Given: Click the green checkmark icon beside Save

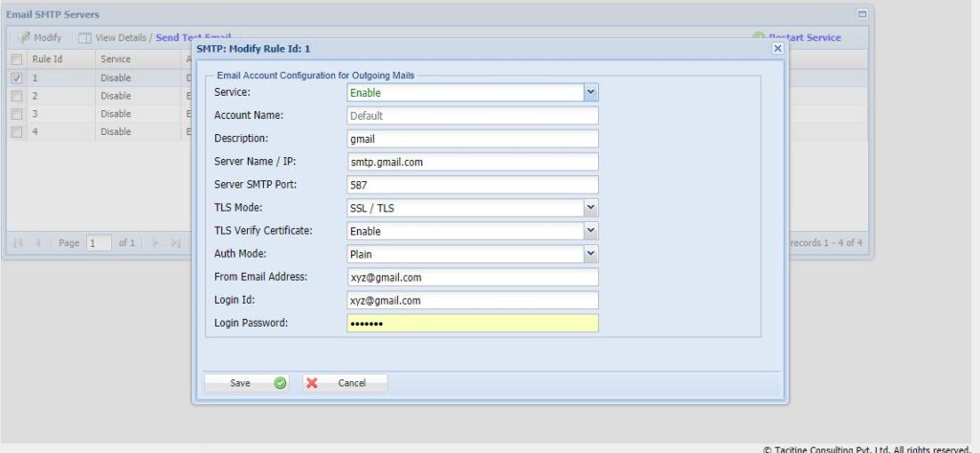Looking at the screenshot, I should pyautogui.click(x=279, y=383).
